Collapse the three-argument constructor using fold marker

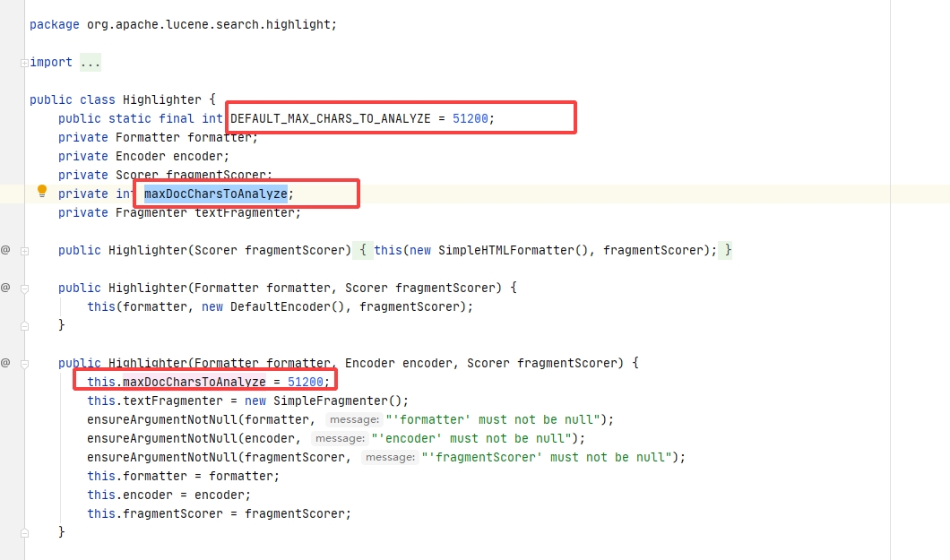pyautogui.click(x=24, y=364)
